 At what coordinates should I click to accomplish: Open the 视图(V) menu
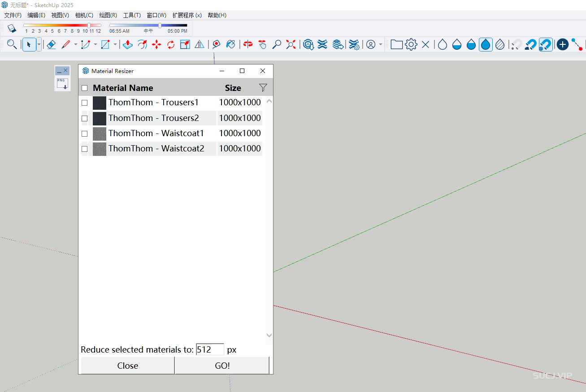[60, 15]
